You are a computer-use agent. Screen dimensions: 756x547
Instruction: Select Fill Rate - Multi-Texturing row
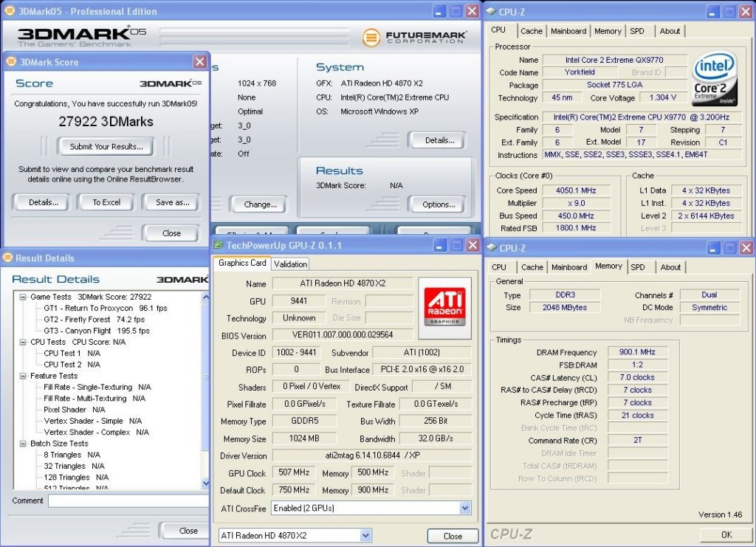[94, 398]
